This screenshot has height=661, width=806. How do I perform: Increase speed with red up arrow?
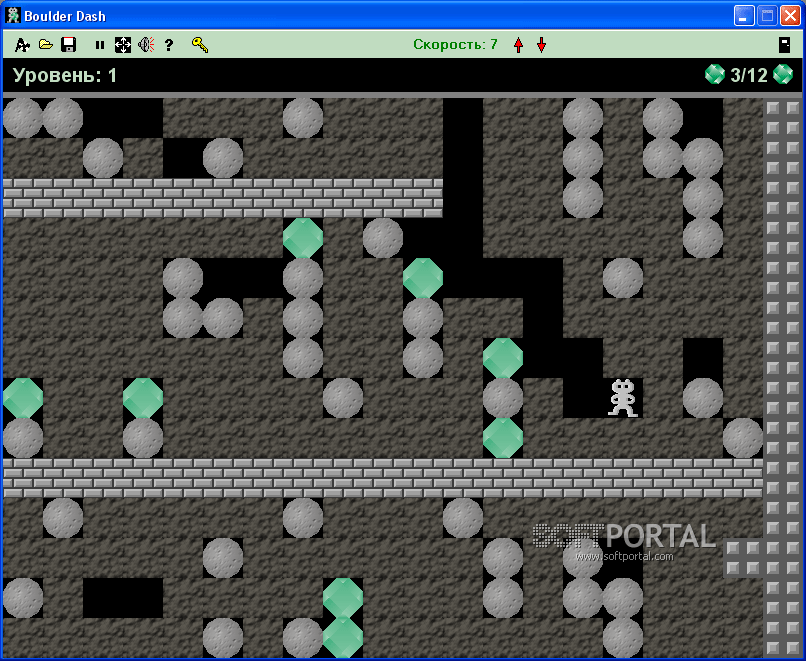(518, 45)
